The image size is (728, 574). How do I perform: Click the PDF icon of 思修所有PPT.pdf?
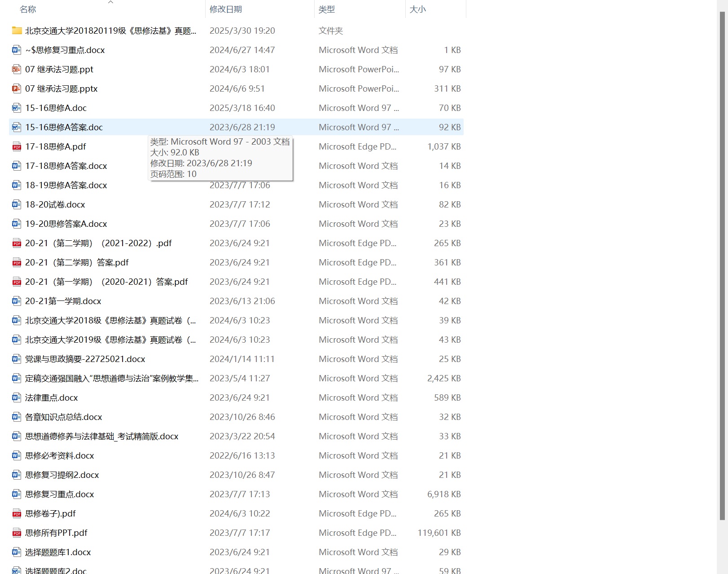(17, 533)
